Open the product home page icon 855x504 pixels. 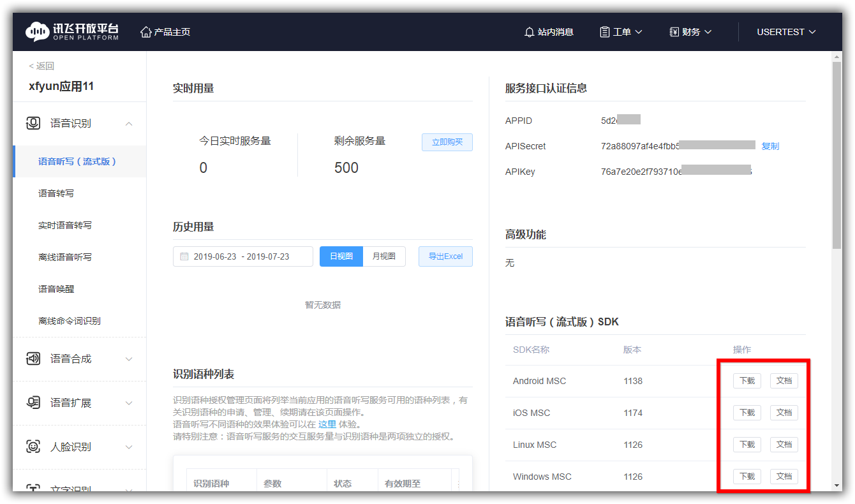(x=146, y=32)
